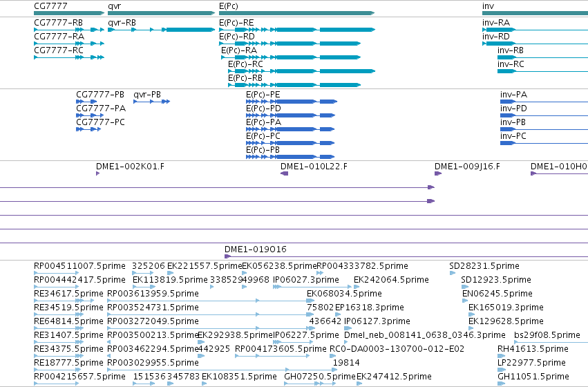Select transcript CG7777-RB
The width and height of the screenshot is (588, 387).
69,30
